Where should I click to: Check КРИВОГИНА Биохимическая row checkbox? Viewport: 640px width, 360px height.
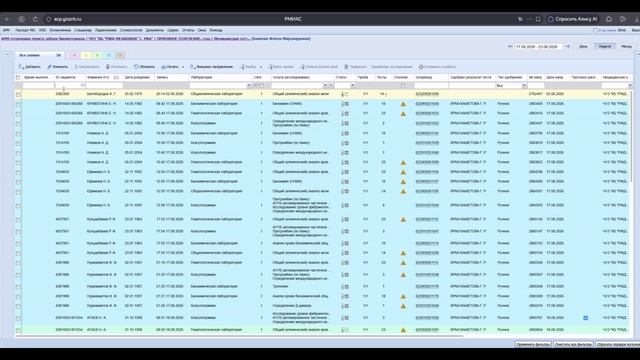(x=18, y=104)
